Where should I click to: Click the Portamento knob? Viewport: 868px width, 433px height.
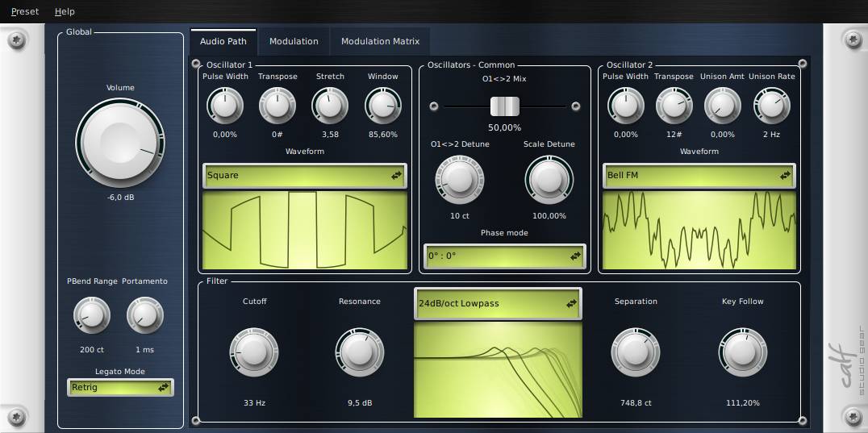coord(145,315)
